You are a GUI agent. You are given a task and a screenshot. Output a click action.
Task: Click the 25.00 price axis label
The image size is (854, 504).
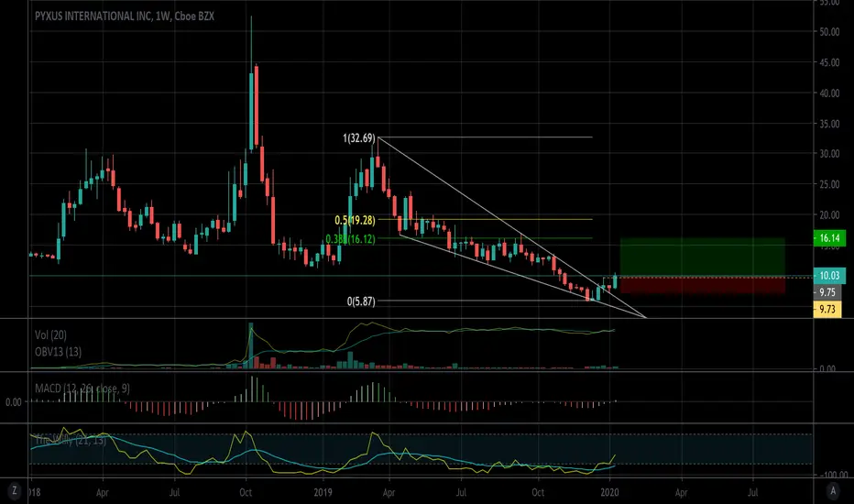(829, 185)
